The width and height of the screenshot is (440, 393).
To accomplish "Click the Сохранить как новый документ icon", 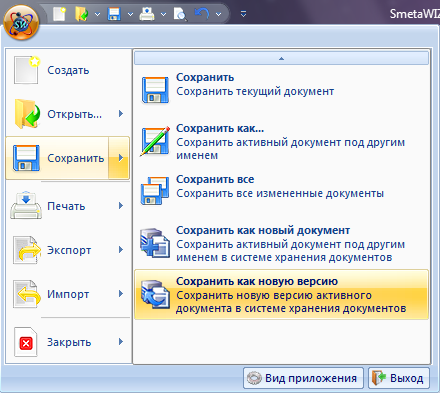I will [x=155, y=243].
